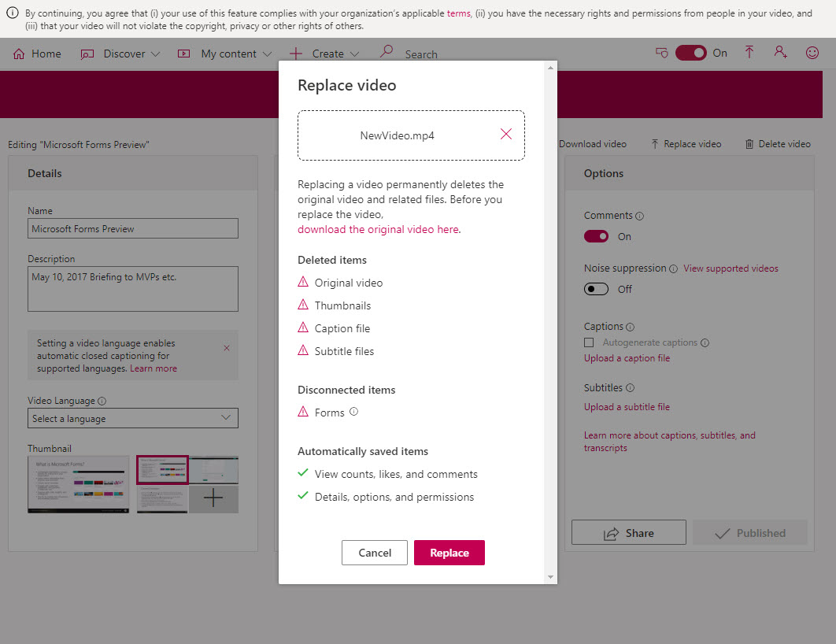Toggle the Comments switch off
This screenshot has width=836, height=644.
click(x=596, y=236)
